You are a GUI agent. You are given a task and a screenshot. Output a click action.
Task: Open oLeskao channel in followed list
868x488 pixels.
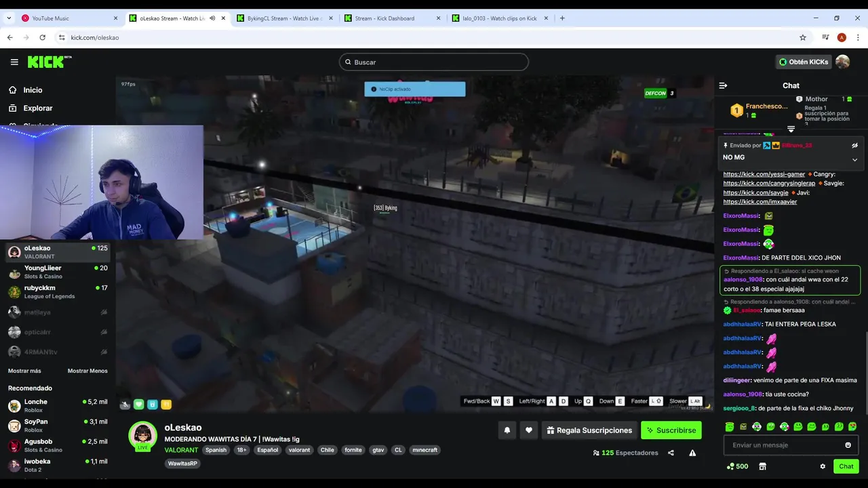[x=58, y=252]
